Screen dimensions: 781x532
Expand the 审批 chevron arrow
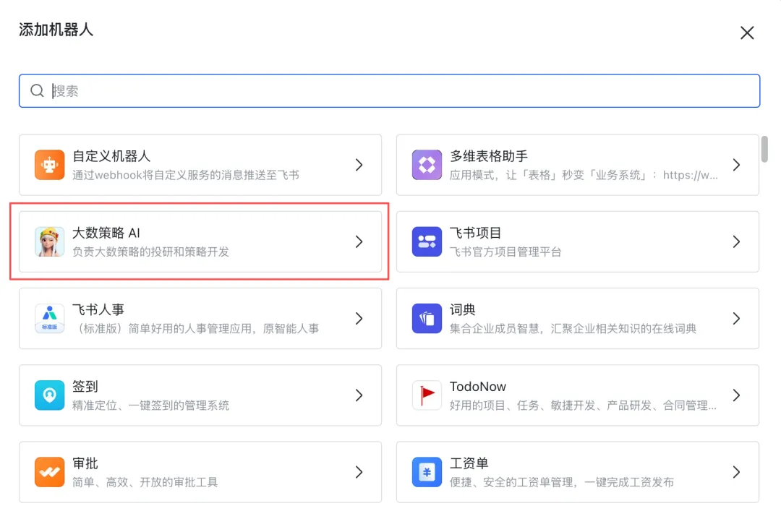pyautogui.click(x=359, y=472)
